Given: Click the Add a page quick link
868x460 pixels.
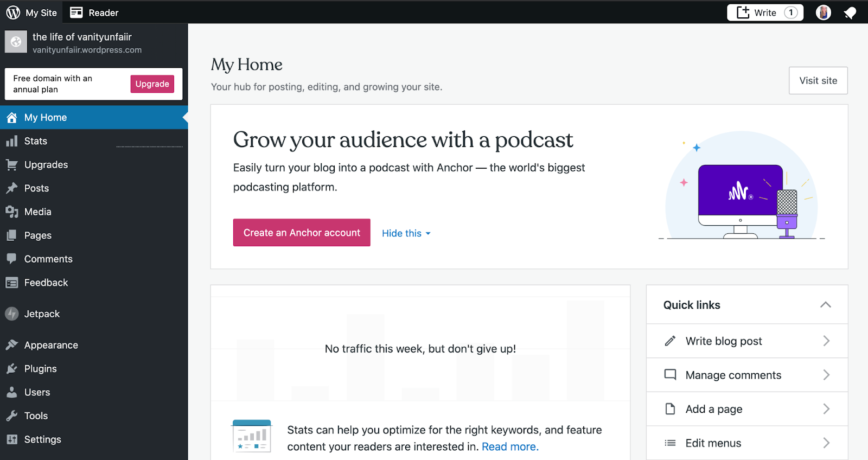Looking at the screenshot, I should pyautogui.click(x=747, y=409).
